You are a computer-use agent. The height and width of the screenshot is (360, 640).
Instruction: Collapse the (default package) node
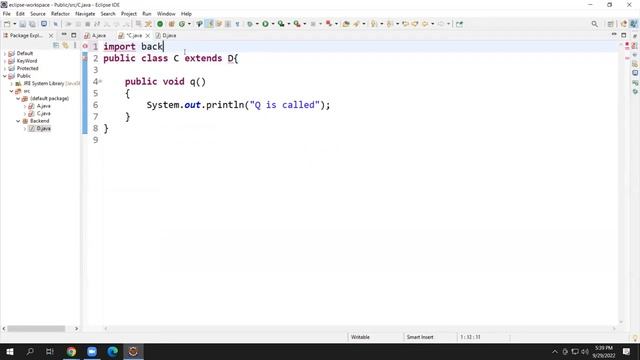pos(18,98)
